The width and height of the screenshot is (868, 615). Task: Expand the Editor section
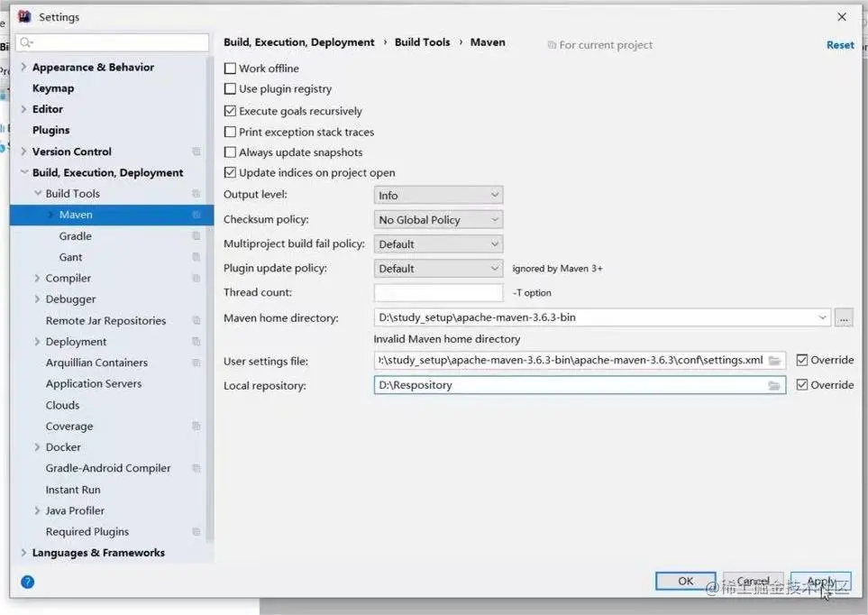coord(23,109)
